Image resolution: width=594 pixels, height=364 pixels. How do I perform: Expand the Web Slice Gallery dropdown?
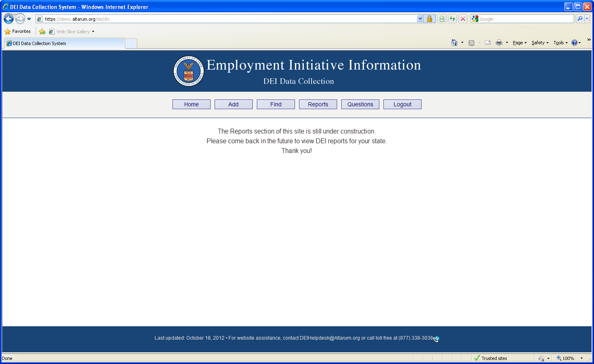click(93, 32)
